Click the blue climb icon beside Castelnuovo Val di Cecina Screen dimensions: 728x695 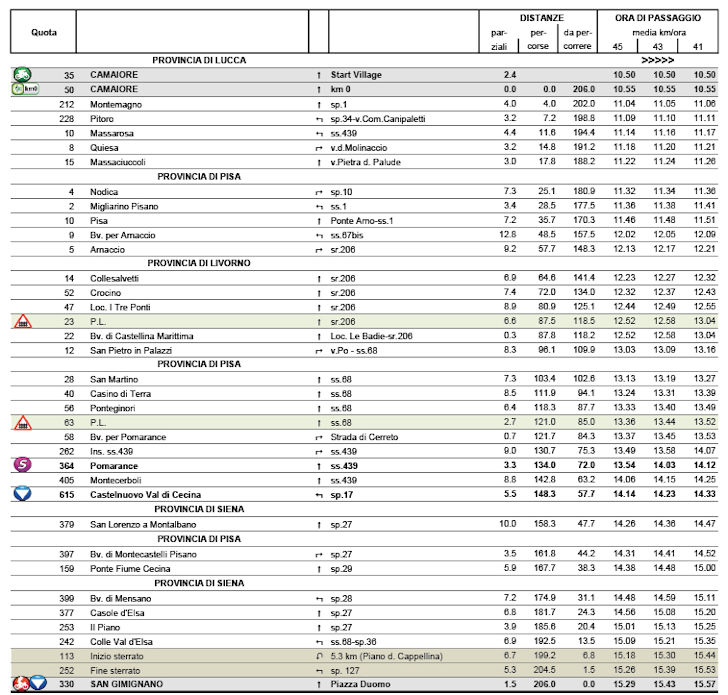(21, 494)
